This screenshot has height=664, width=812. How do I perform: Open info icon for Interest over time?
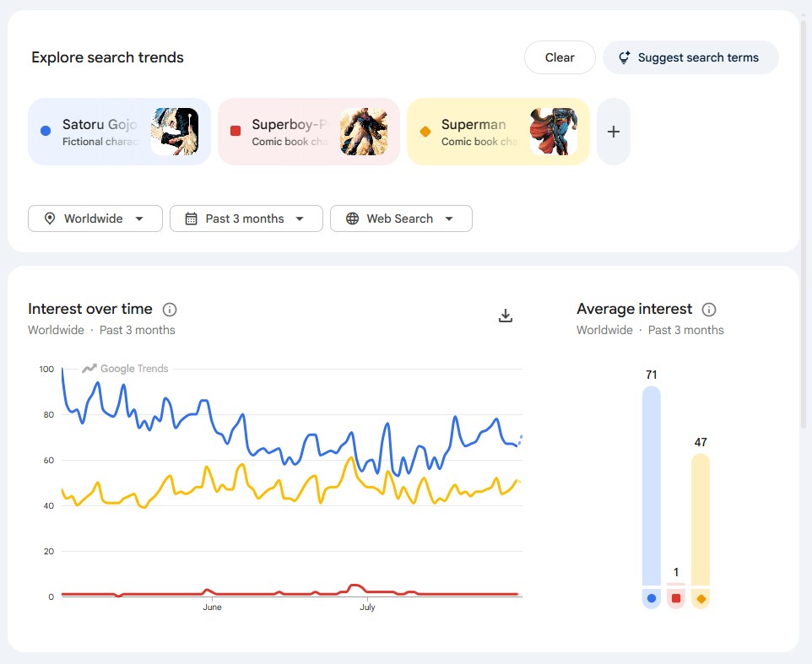170,310
